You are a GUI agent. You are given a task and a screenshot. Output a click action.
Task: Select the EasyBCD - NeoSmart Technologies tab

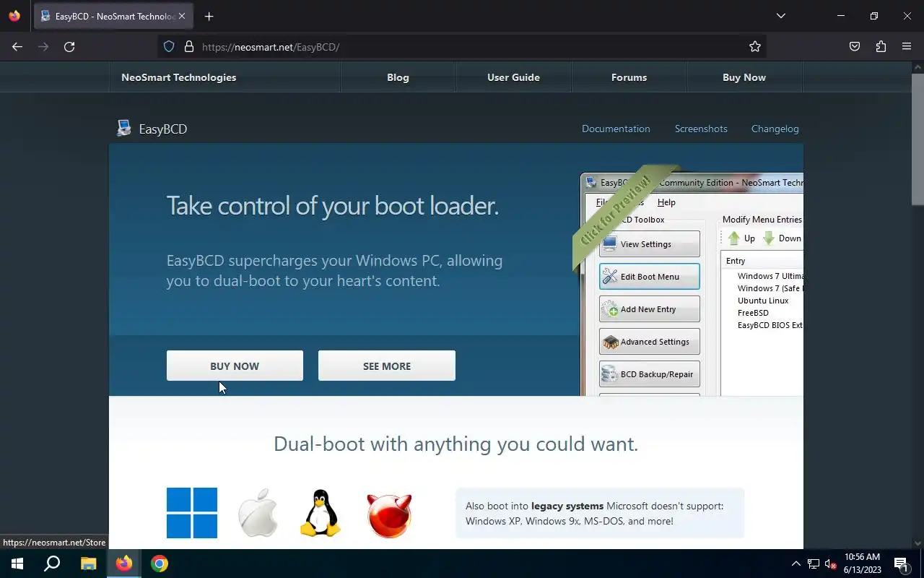[113, 16]
